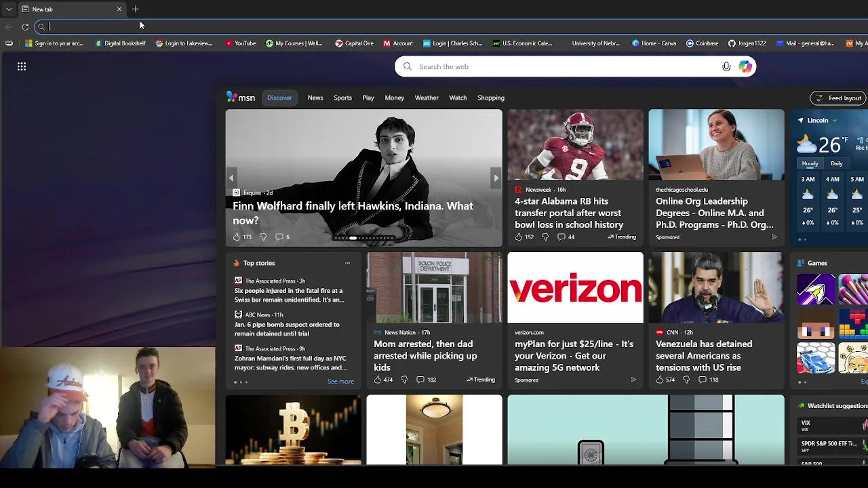
Task: Open the Watch tab
Action: (458, 98)
